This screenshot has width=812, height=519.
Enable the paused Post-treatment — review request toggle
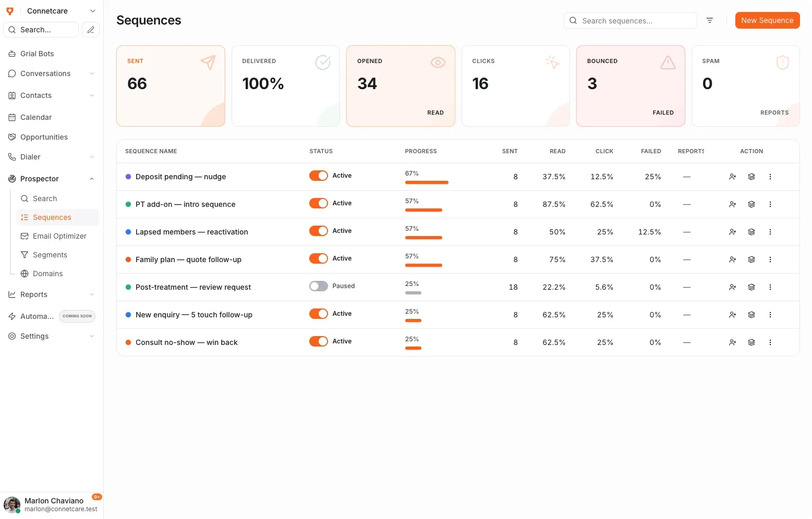(x=319, y=286)
